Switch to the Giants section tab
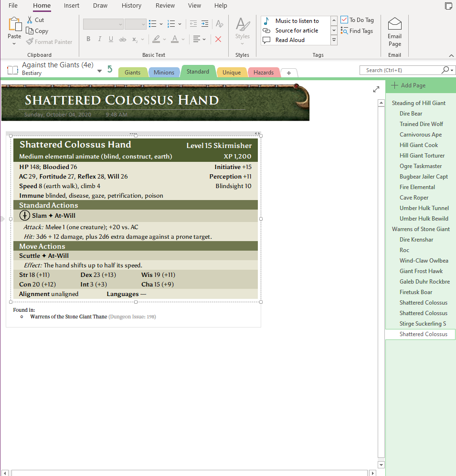This screenshot has height=476, width=456. point(132,72)
